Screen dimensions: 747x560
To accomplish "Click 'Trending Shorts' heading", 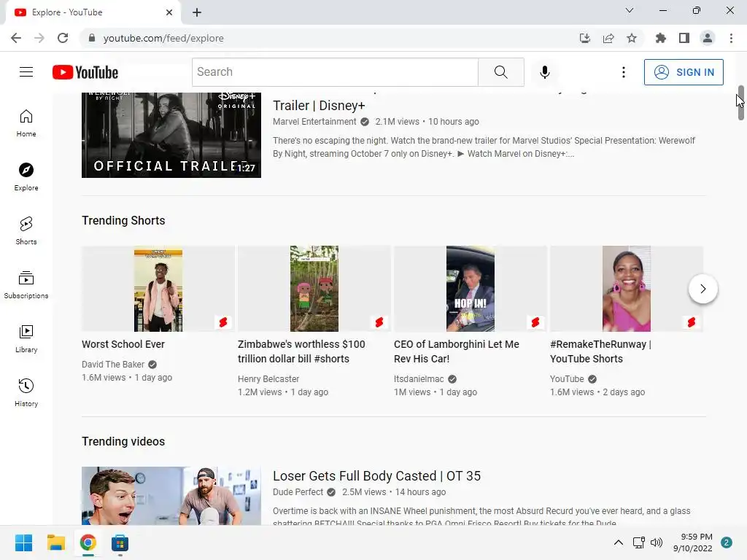I will (123, 220).
